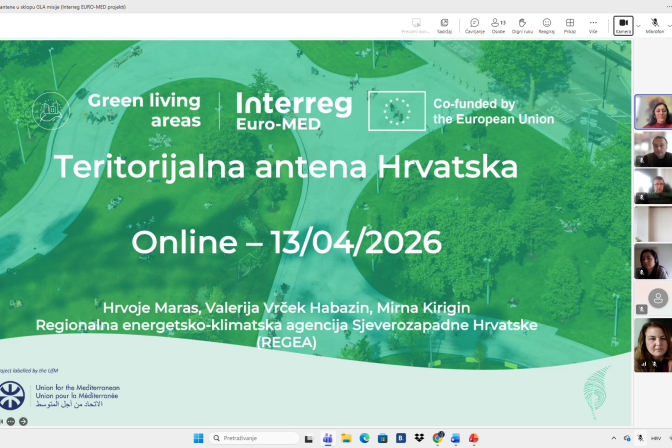Select woman in red participant video

tap(653, 112)
